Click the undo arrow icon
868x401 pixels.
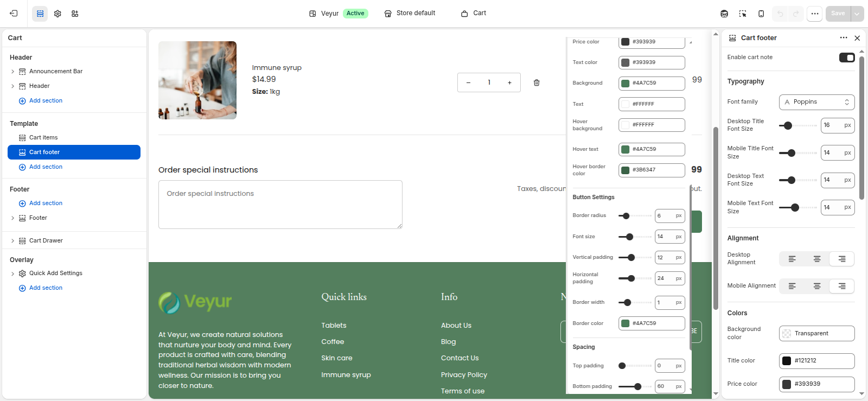[780, 14]
